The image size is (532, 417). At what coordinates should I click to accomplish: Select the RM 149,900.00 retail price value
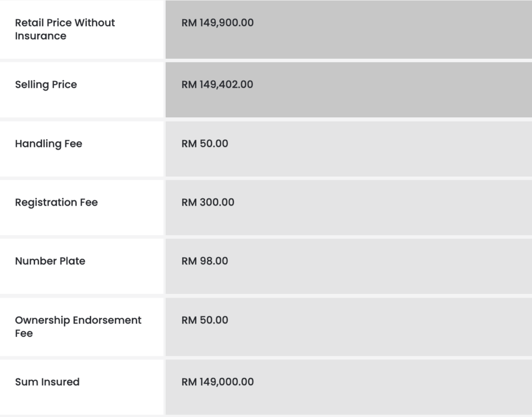point(218,23)
